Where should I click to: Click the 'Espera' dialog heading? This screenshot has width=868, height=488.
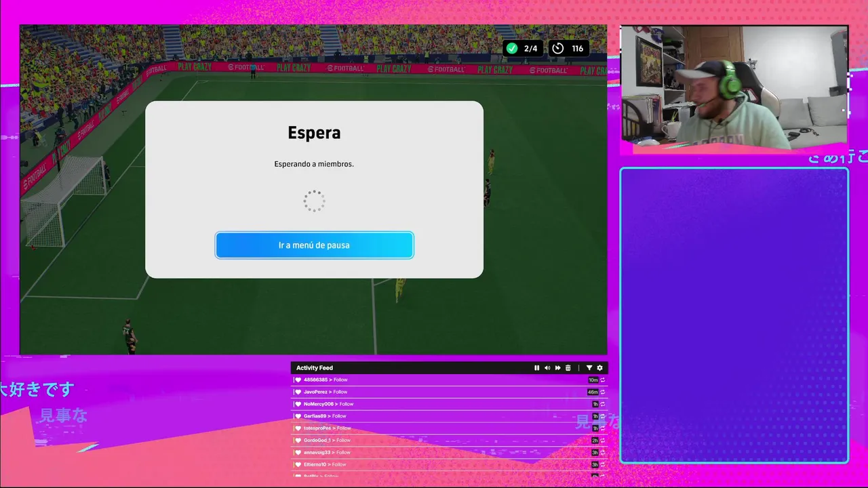point(314,133)
